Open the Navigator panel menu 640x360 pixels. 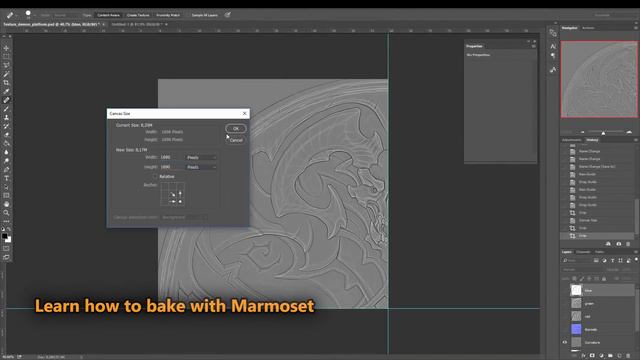[636, 28]
